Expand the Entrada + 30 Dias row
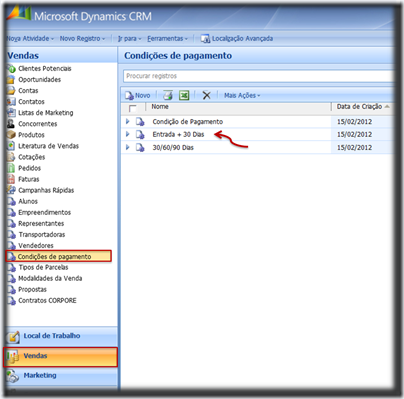This screenshot has height=399, width=404. pos(127,134)
